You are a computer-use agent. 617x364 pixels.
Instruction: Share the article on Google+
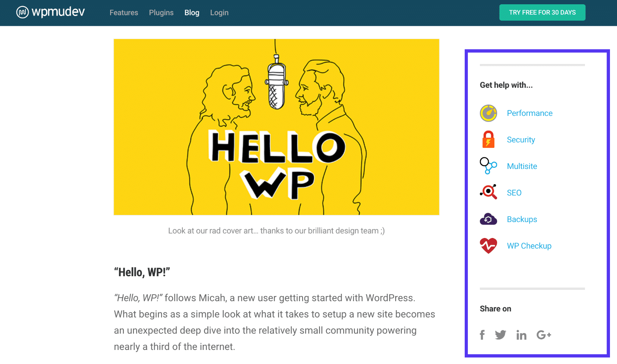(543, 335)
